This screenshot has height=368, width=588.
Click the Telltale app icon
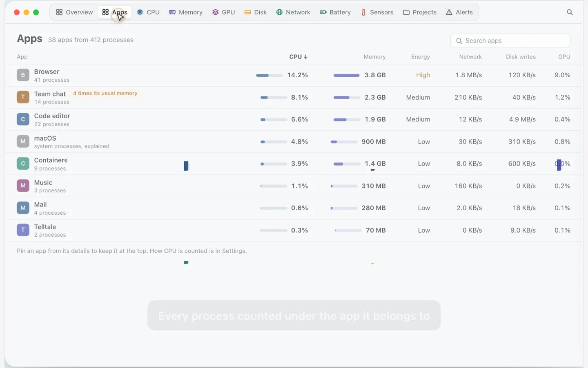(x=23, y=230)
